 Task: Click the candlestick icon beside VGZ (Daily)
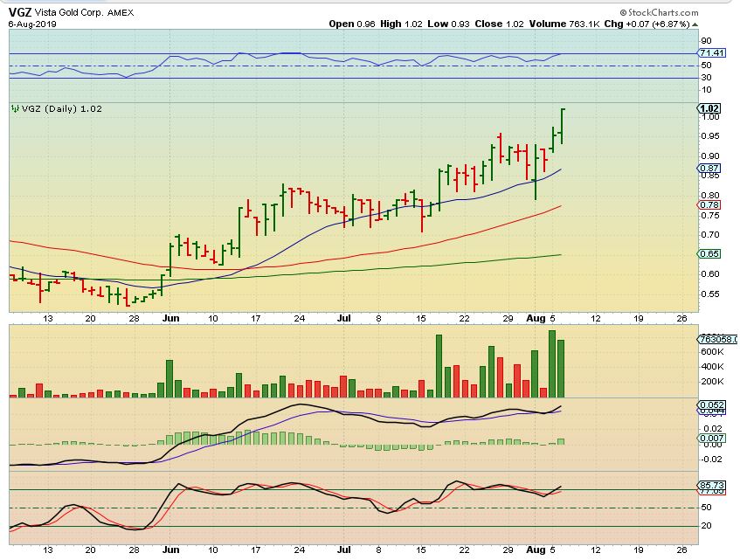point(16,109)
